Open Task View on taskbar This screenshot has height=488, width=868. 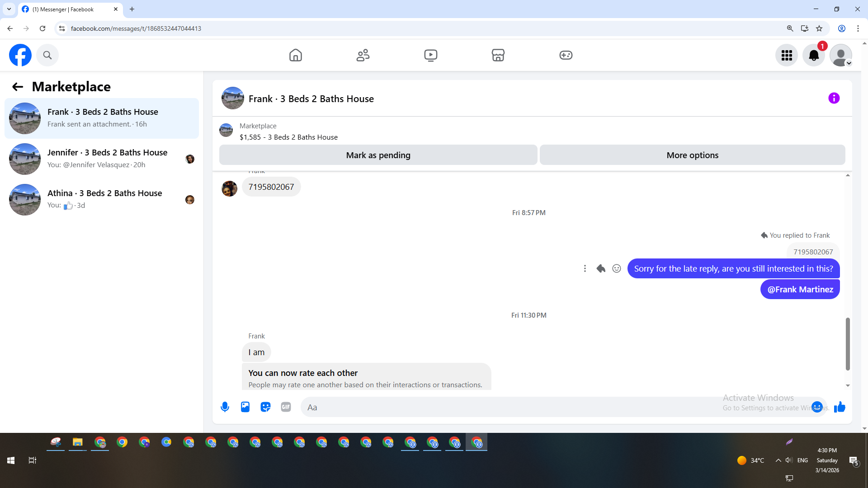click(x=33, y=460)
